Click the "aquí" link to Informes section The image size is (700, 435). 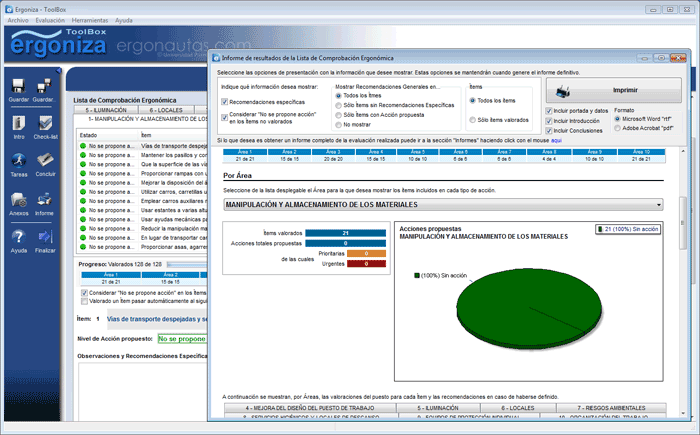click(556, 140)
